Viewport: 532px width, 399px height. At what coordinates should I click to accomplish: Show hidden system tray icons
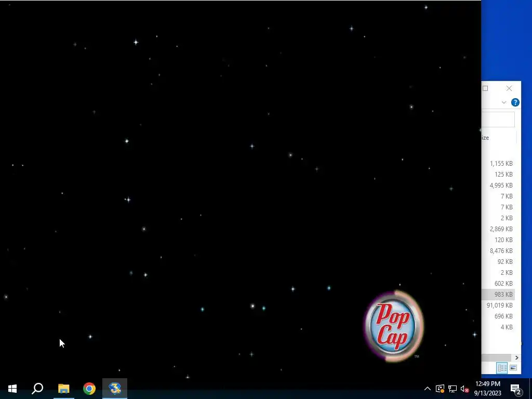point(428,389)
